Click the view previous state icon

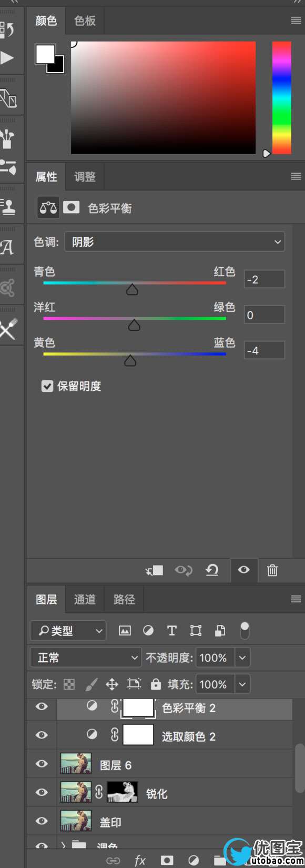pos(184,570)
